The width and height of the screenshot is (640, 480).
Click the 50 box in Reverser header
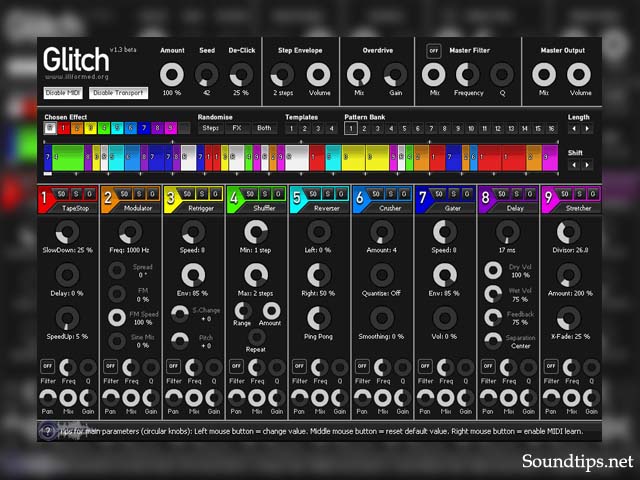[x=313, y=194]
